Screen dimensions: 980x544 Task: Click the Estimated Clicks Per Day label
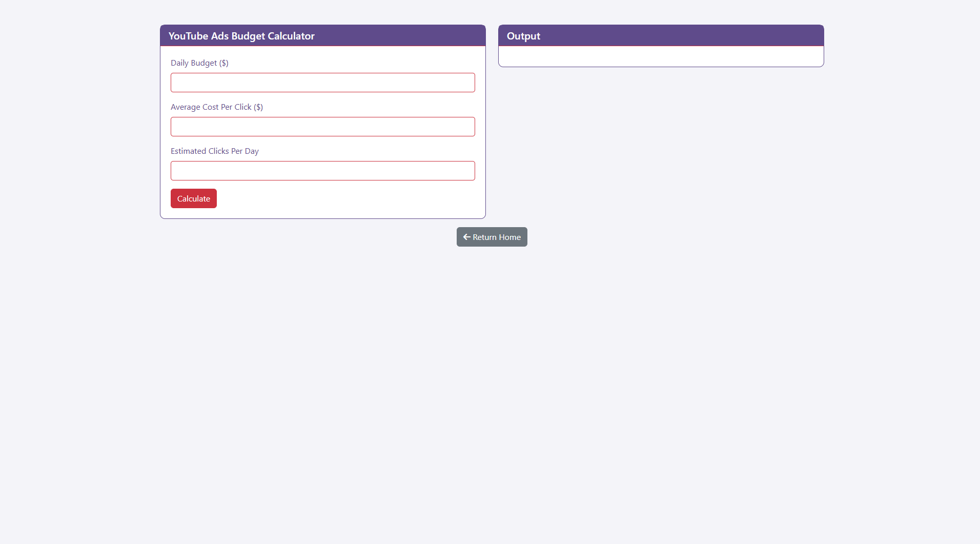pyautogui.click(x=214, y=151)
